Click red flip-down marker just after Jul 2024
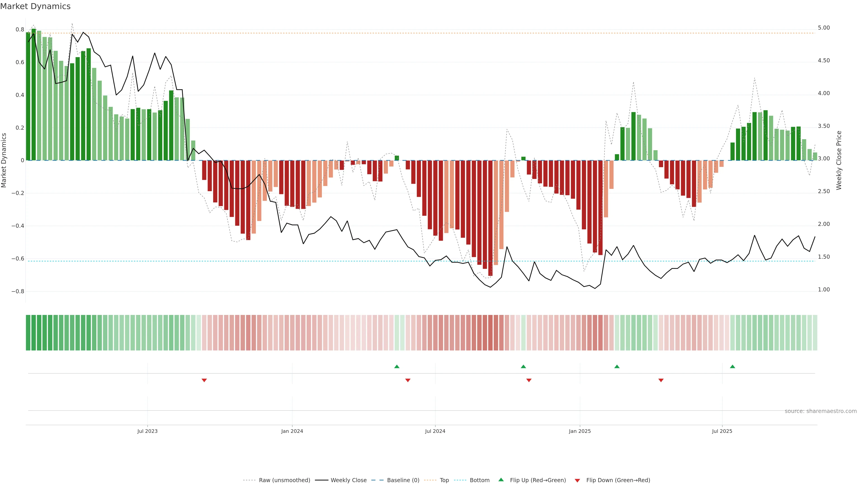 tap(529, 380)
